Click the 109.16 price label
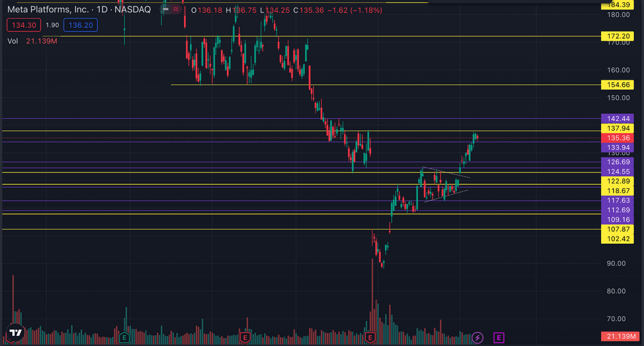Viewport: 644px width, 346px height. pos(618,220)
